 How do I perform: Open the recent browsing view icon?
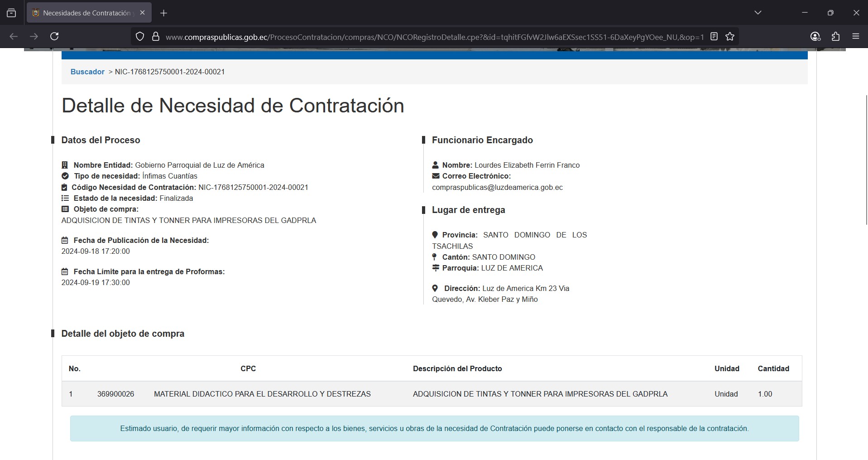point(11,13)
